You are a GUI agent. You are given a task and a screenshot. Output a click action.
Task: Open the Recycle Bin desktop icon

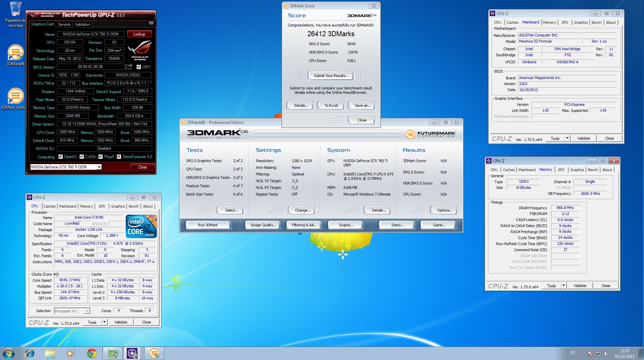tap(15, 15)
